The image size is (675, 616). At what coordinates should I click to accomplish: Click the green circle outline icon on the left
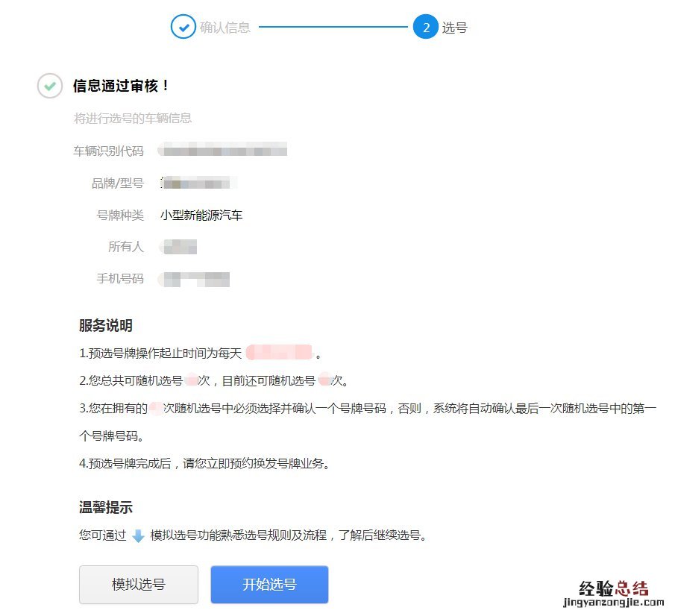[49, 87]
